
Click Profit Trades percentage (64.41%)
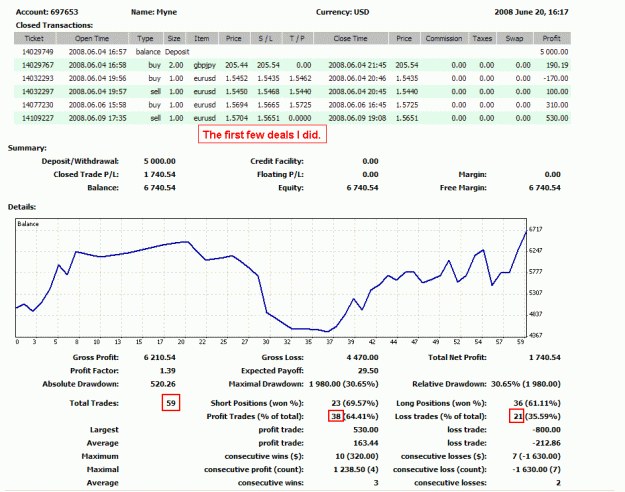(361, 416)
